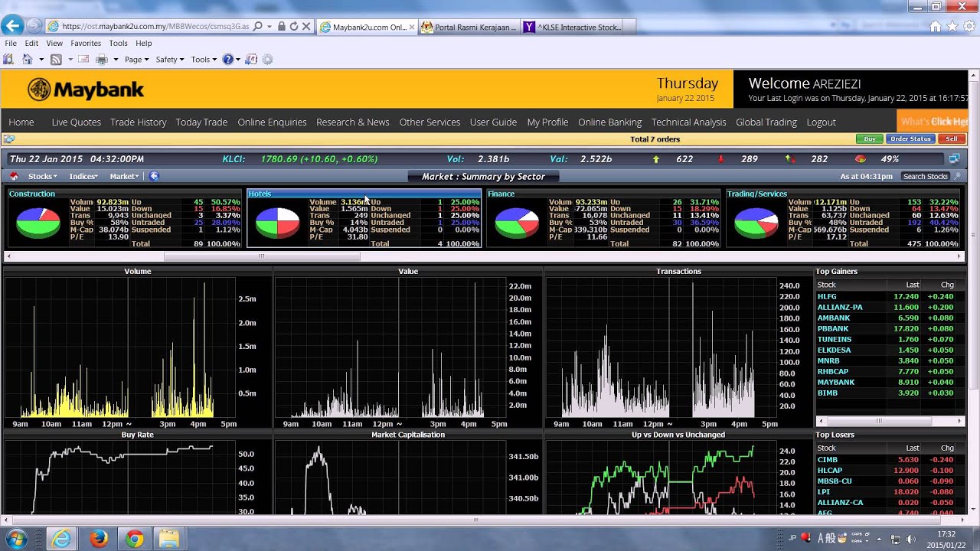Click HLFG in Top Gainers
The height and width of the screenshot is (551, 980).
[827, 296]
